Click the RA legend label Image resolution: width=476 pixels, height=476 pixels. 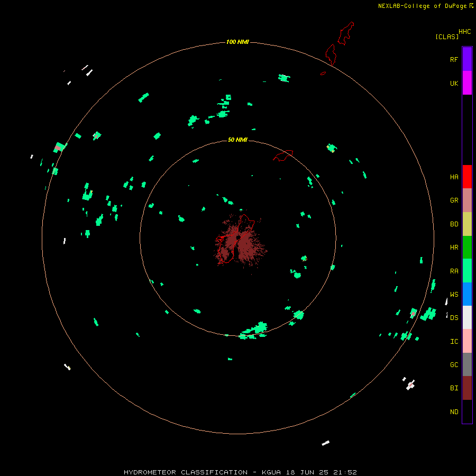[454, 271]
